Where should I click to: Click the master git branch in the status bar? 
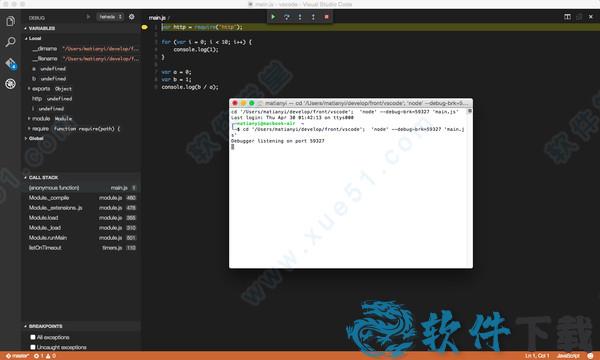pos(17,356)
